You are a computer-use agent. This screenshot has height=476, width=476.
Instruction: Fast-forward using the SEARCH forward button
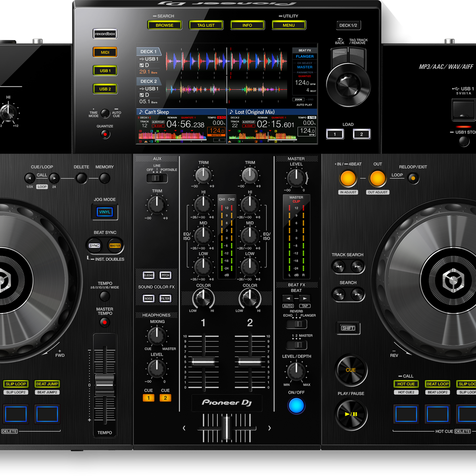[x=357, y=294]
